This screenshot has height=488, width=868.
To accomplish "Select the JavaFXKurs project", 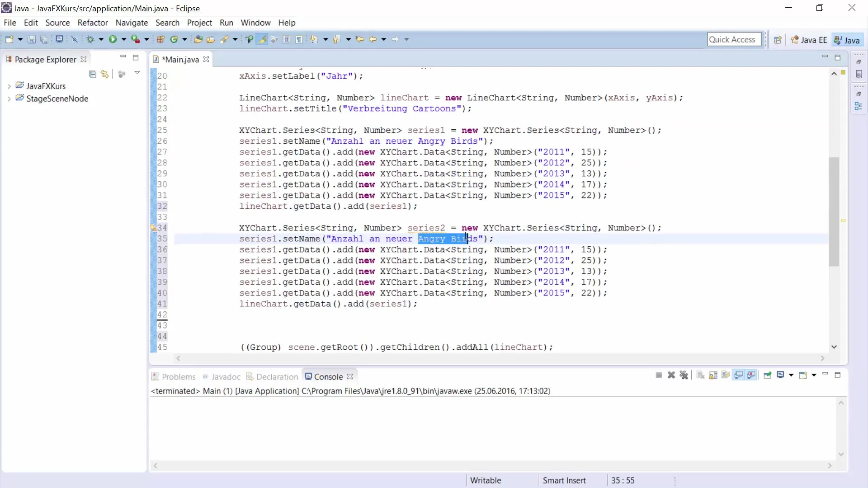I will (46, 86).
